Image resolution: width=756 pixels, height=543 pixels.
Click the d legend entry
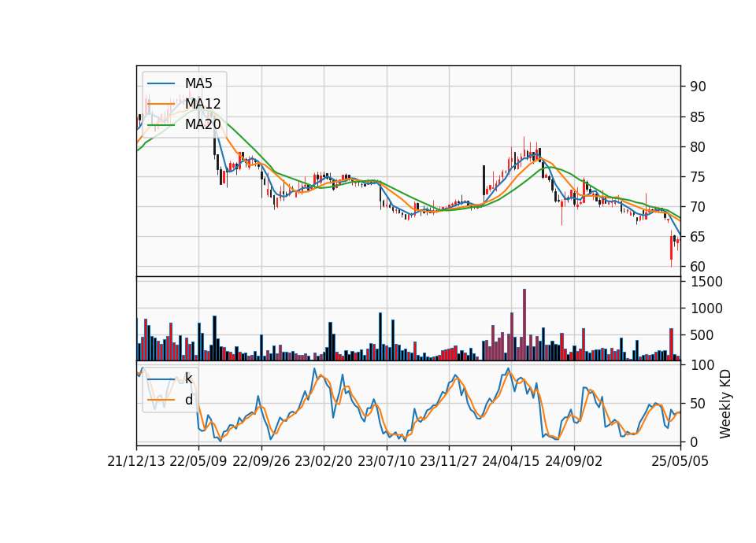click(x=188, y=400)
